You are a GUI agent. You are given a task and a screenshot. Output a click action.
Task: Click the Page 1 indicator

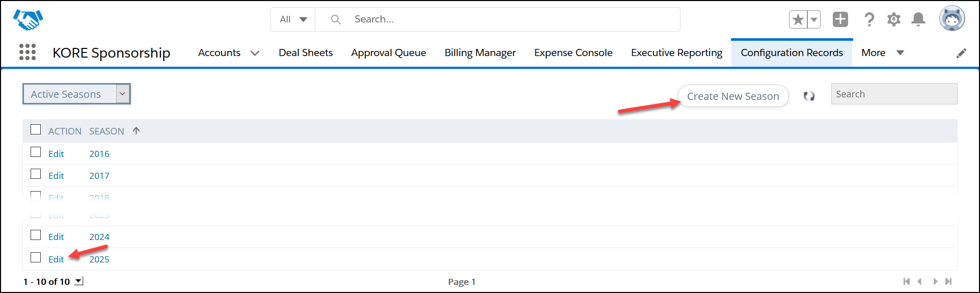(461, 282)
